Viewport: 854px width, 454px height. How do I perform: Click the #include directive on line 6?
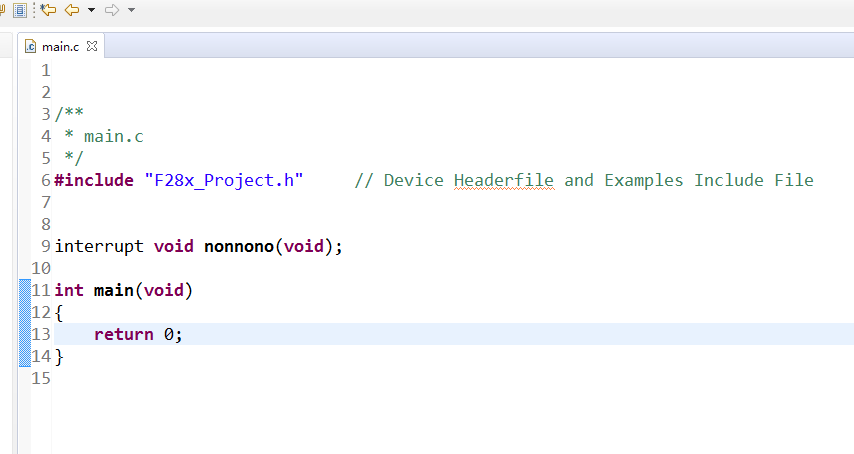(x=94, y=180)
